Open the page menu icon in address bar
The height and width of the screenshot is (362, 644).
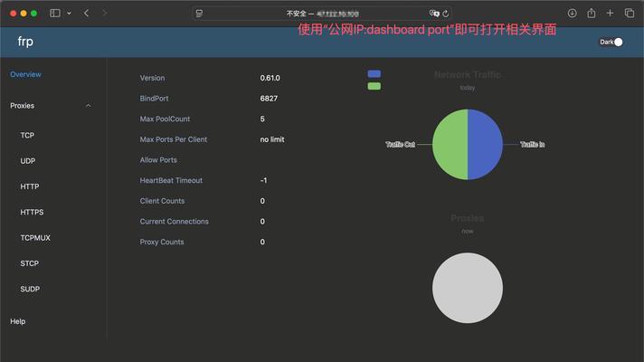[x=199, y=14]
